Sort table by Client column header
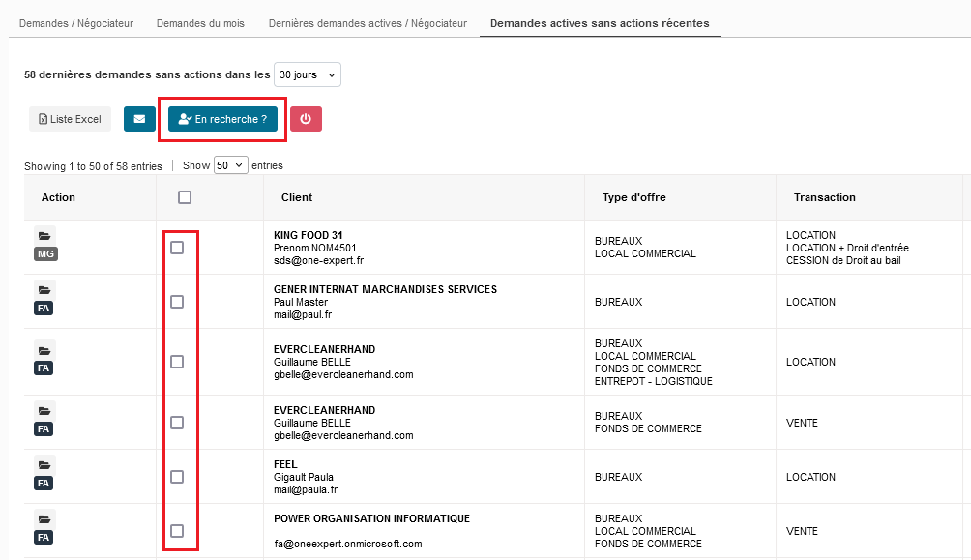 [297, 197]
